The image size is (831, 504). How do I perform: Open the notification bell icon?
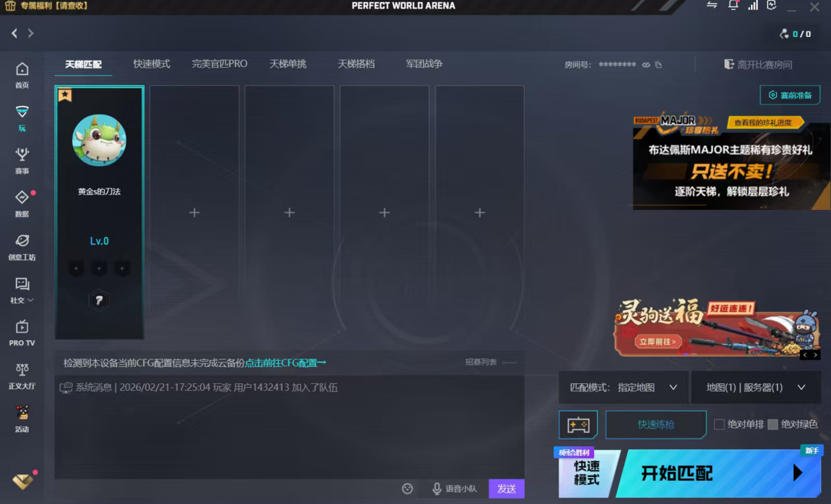click(x=733, y=5)
